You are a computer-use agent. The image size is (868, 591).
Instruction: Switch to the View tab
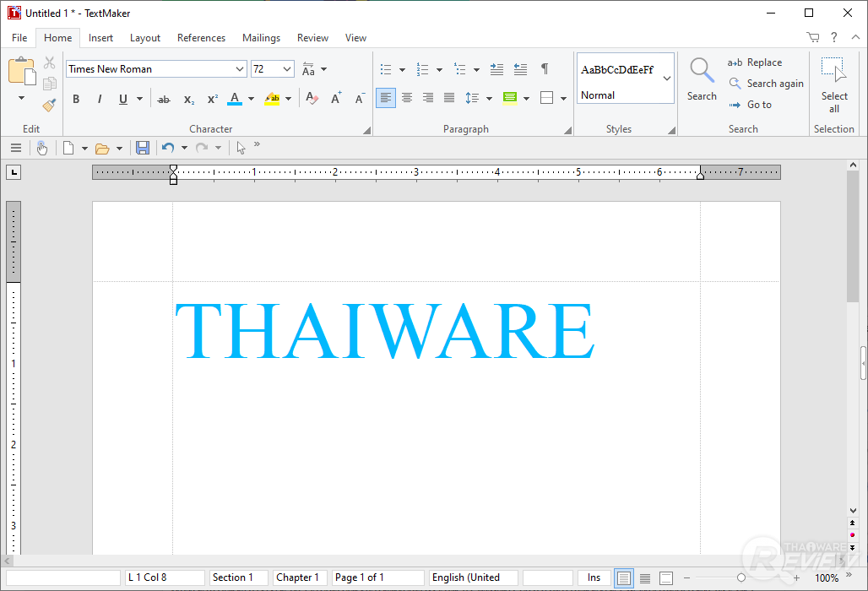[355, 38]
